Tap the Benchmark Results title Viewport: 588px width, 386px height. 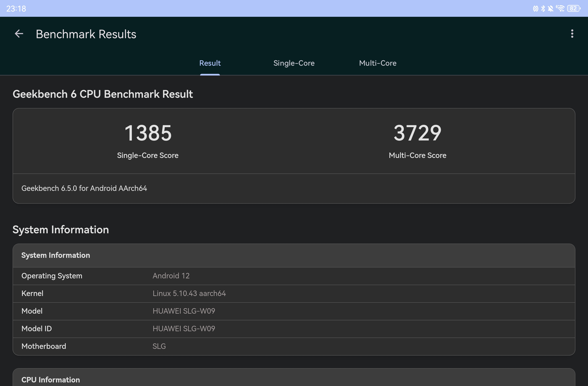[86, 34]
